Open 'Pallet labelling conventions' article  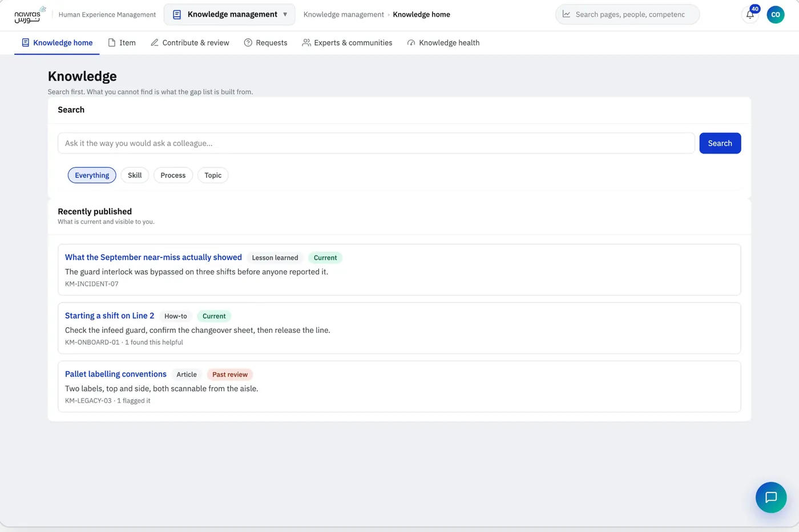pyautogui.click(x=116, y=374)
